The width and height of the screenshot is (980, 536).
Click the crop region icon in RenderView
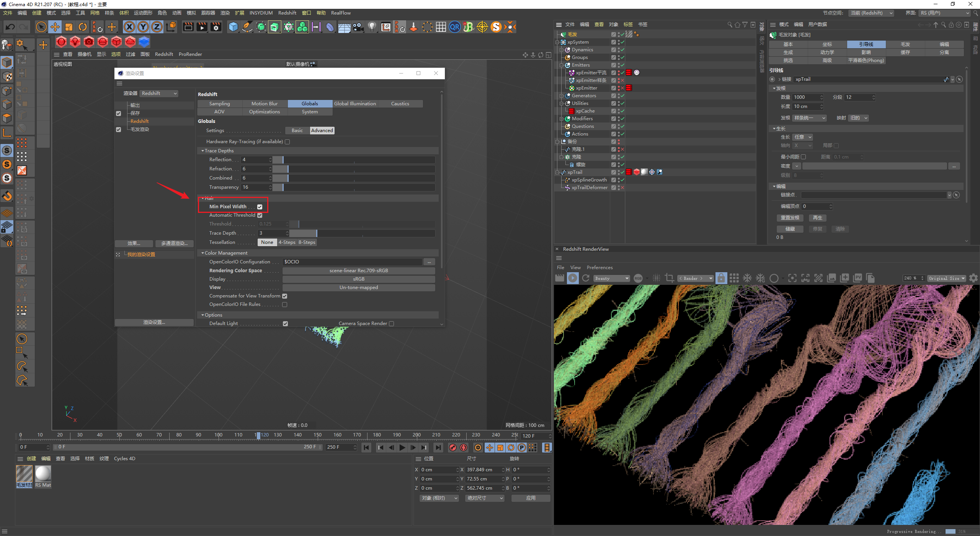click(669, 278)
